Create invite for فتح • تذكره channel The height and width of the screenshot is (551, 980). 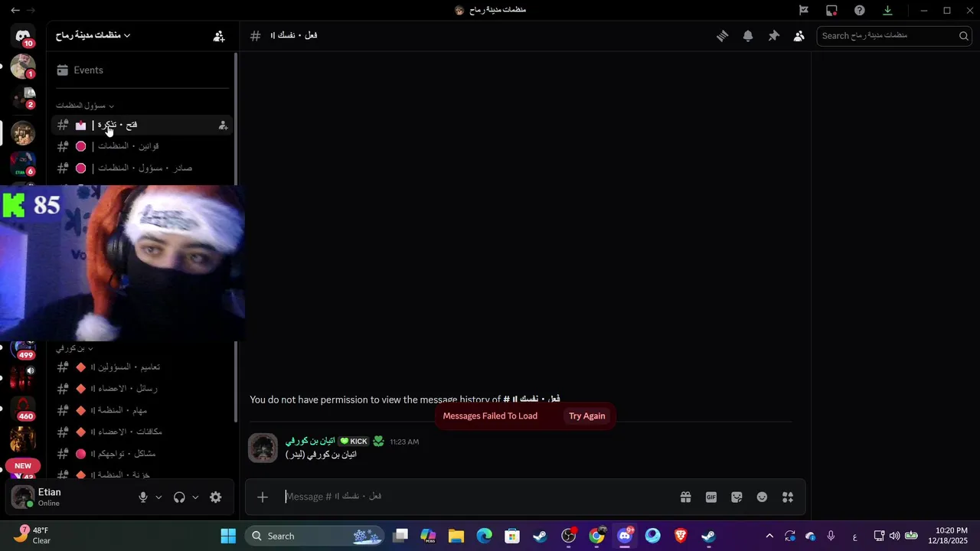coord(223,126)
